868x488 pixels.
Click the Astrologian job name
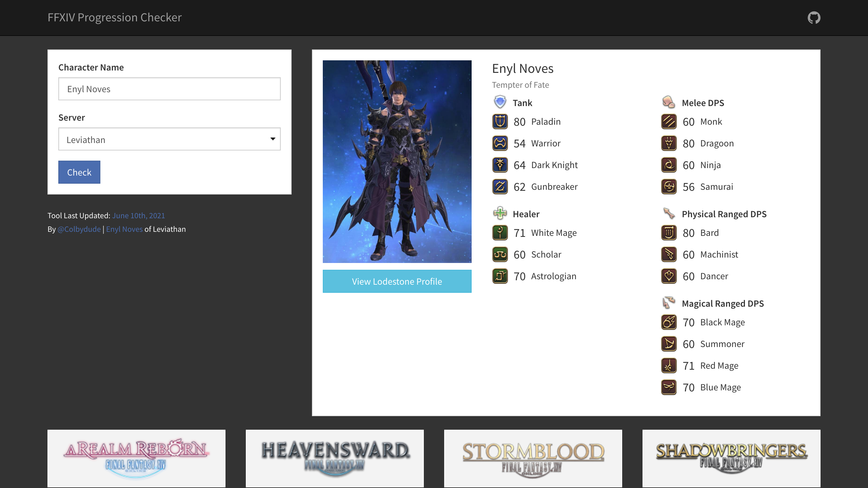pyautogui.click(x=554, y=277)
